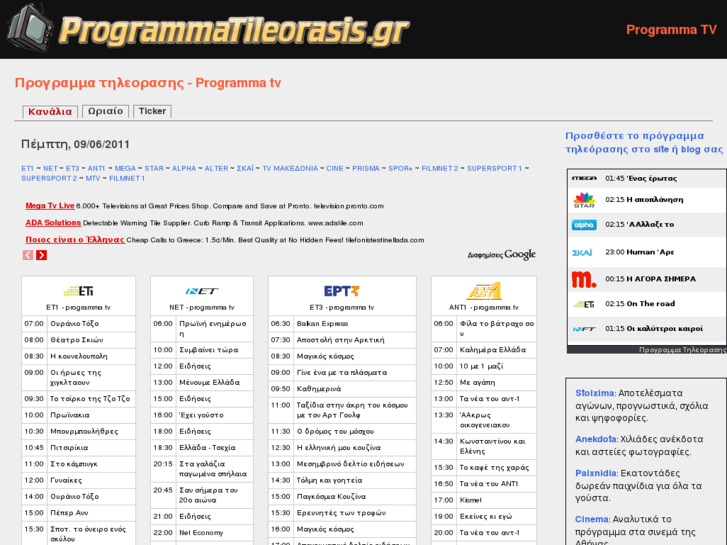Click the red Makedonia m. logo
The image size is (727, 545).
(x=584, y=279)
